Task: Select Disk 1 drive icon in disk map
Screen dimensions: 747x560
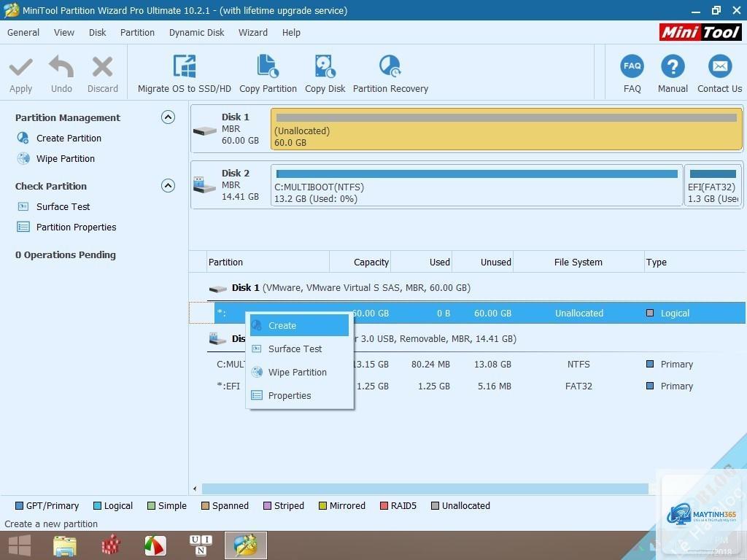Action: point(205,131)
